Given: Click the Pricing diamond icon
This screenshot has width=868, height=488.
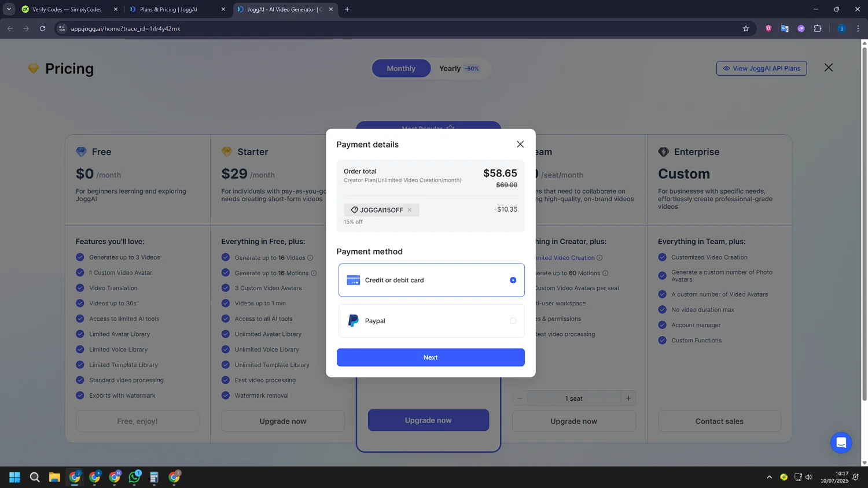Looking at the screenshot, I should (x=34, y=68).
